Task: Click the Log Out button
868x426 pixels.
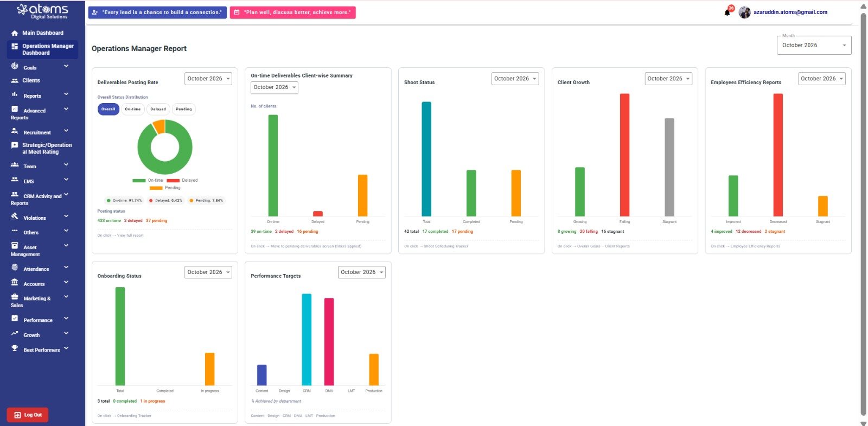Action: 28,415
